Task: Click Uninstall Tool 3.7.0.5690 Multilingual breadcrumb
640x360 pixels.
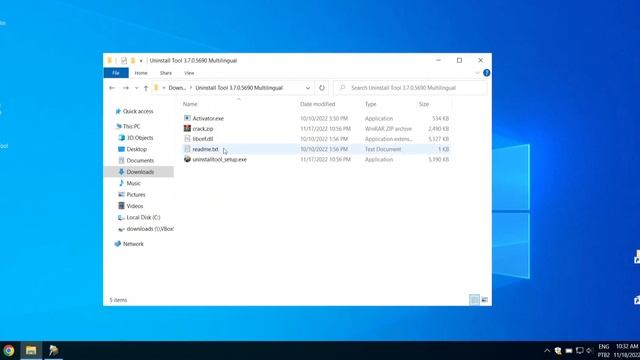Action: [x=239, y=88]
